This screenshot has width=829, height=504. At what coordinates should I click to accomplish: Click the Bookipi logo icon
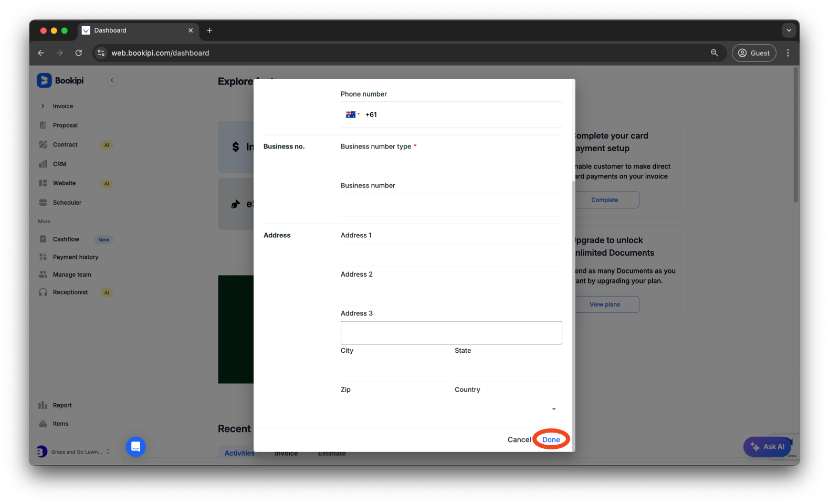pos(44,80)
